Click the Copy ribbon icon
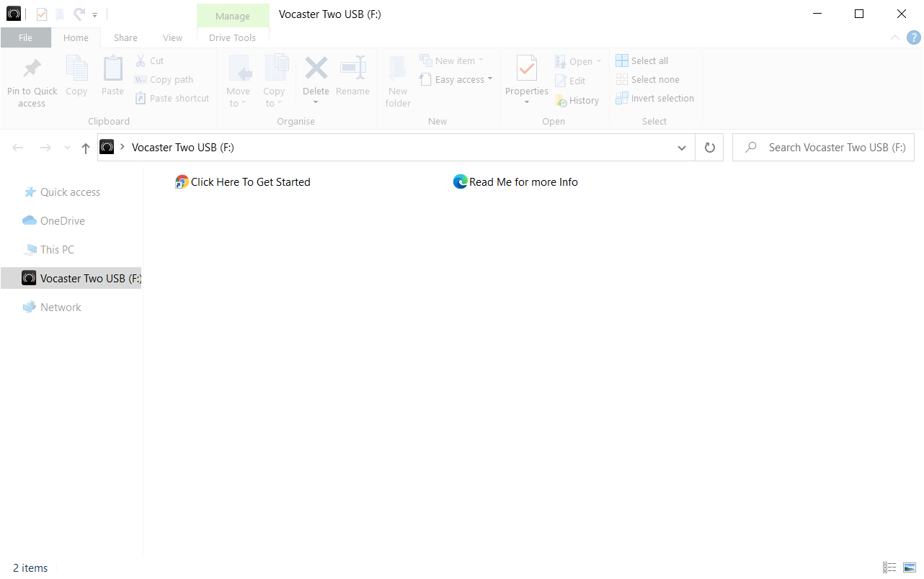 tap(76, 69)
